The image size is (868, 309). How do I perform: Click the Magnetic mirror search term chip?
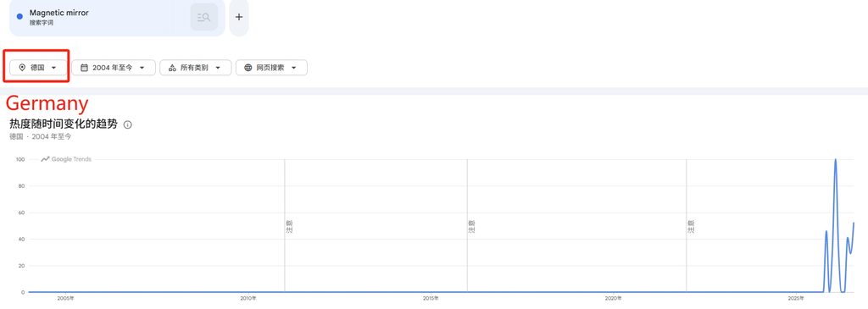click(117, 17)
